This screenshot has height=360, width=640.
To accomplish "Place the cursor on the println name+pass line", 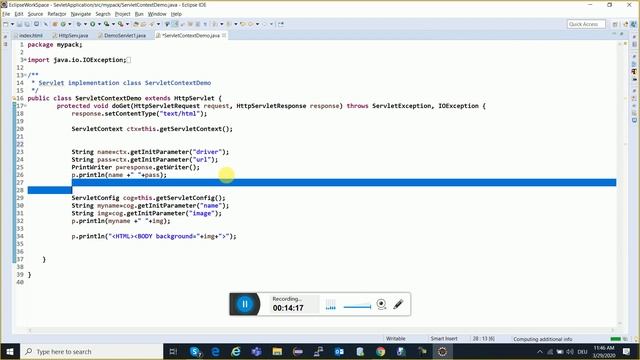I will [119, 175].
